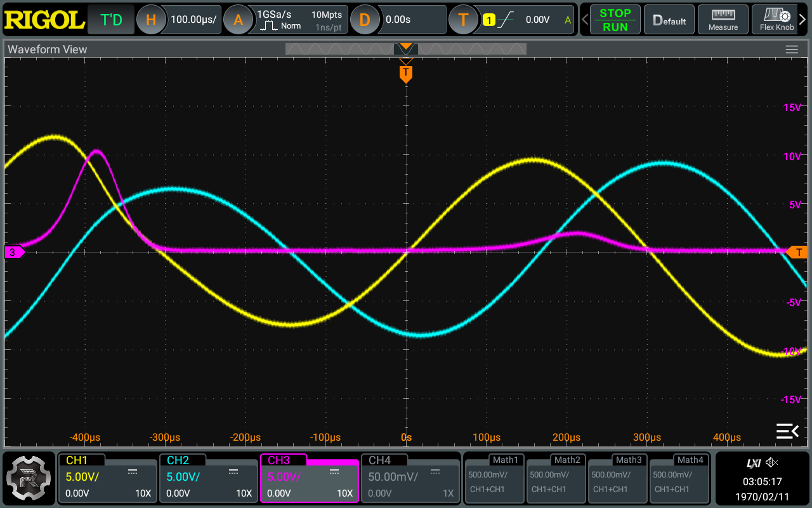Open the Measure tool
This screenshot has width=812, height=508.
coord(723,20)
